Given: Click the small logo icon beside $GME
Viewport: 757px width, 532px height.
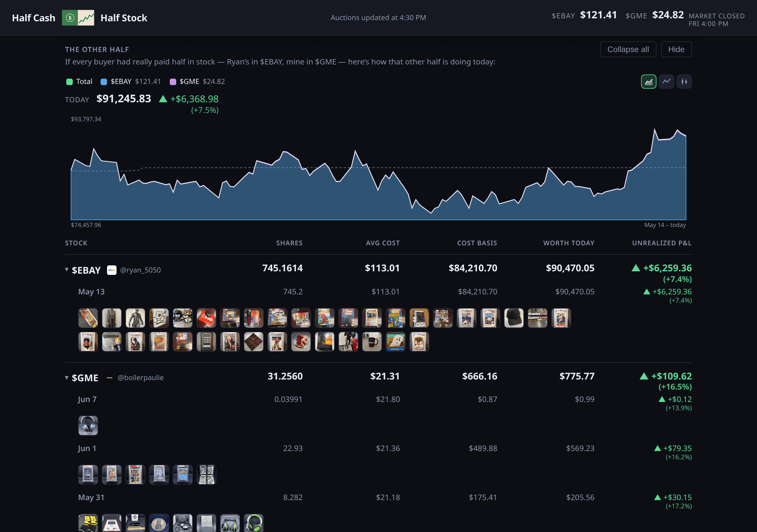Looking at the screenshot, I should 109,377.
